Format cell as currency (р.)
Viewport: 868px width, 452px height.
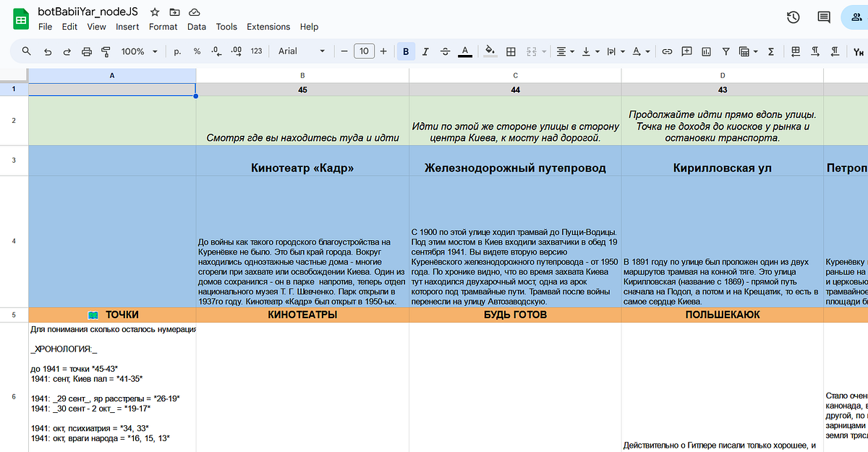coord(177,51)
